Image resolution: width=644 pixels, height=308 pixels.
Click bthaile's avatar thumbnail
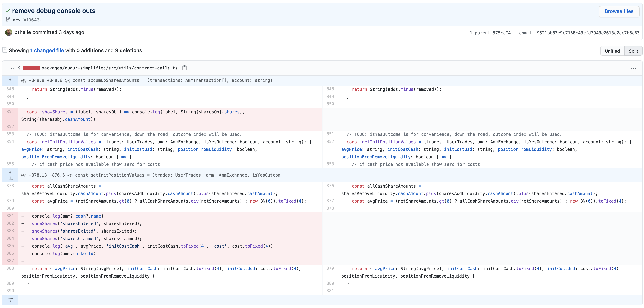click(9, 32)
